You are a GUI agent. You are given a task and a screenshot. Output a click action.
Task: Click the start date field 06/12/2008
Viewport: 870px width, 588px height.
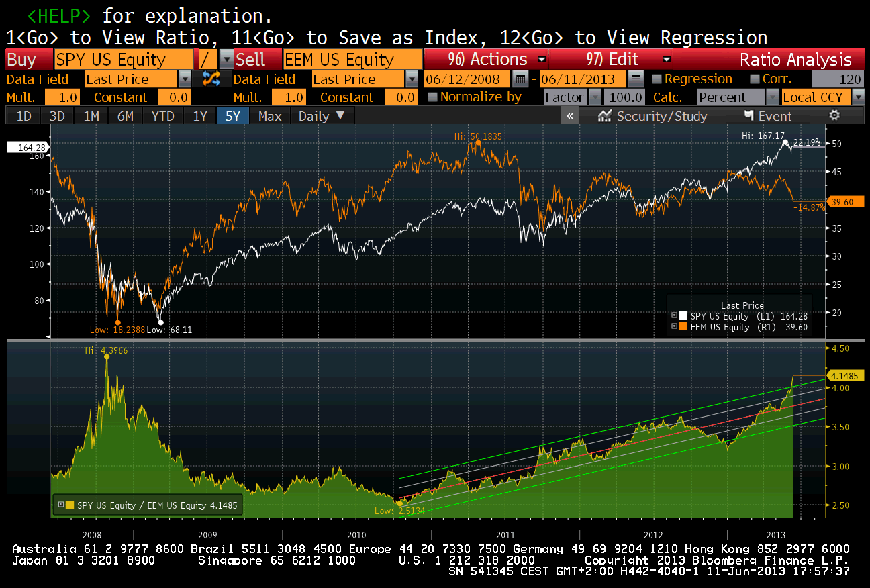(x=467, y=79)
